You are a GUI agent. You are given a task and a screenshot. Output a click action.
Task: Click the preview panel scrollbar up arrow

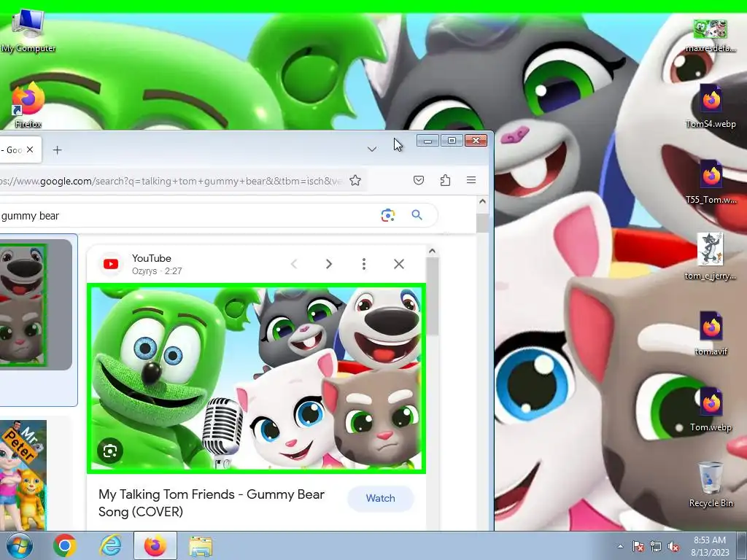pyautogui.click(x=432, y=251)
